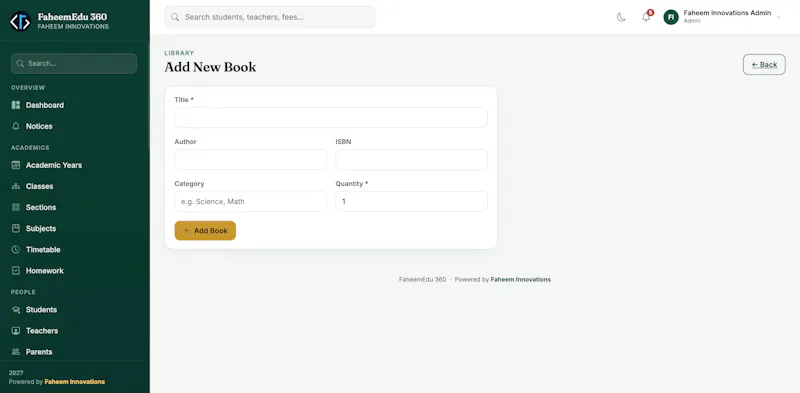
Task: Click the FaheemEdu 360 brand title
Action: tap(72, 17)
